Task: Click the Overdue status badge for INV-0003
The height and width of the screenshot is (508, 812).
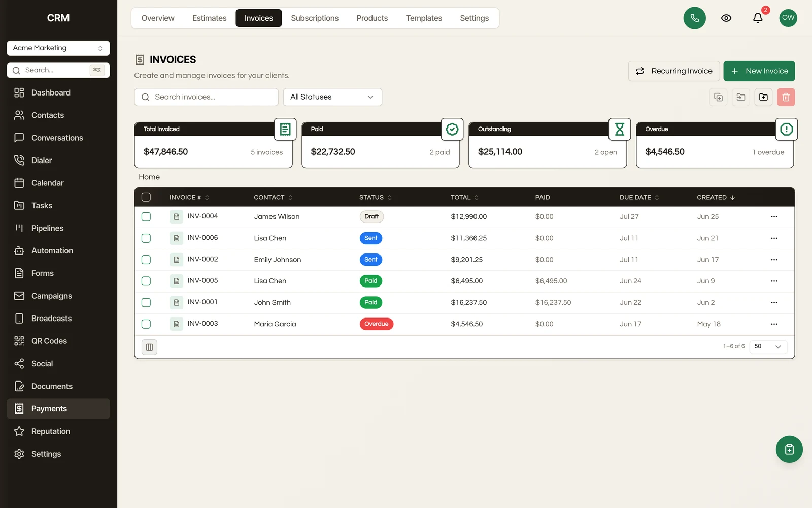Action: click(x=376, y=324)
